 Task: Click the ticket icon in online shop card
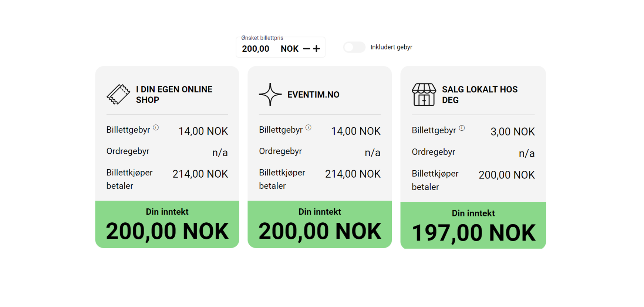pyautogui.click(x=118, y=95)
